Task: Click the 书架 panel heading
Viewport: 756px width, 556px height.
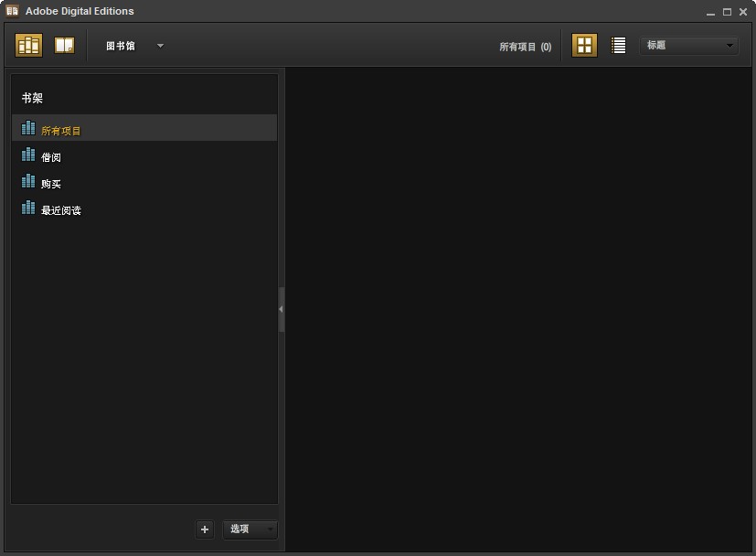Action: pos(32,98)
